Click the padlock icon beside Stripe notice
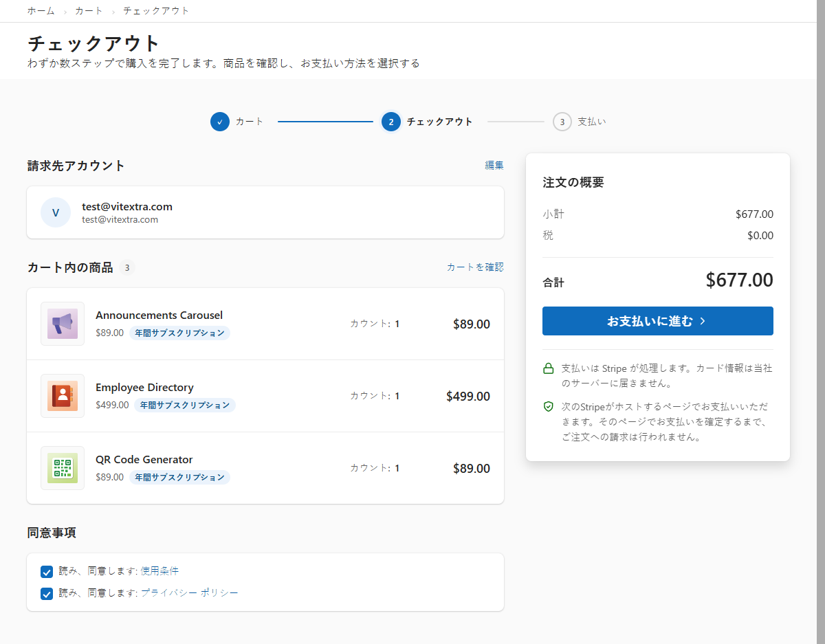 coord(549,369)
